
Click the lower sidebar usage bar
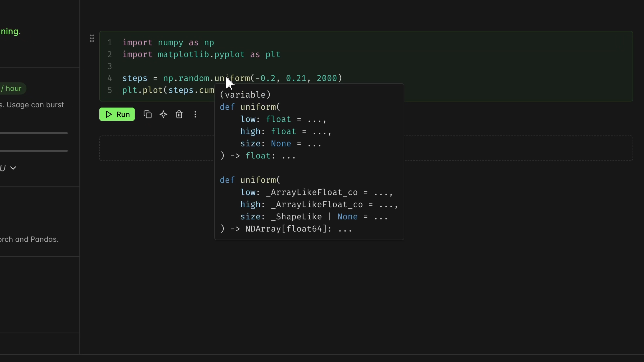pos(34,151)
